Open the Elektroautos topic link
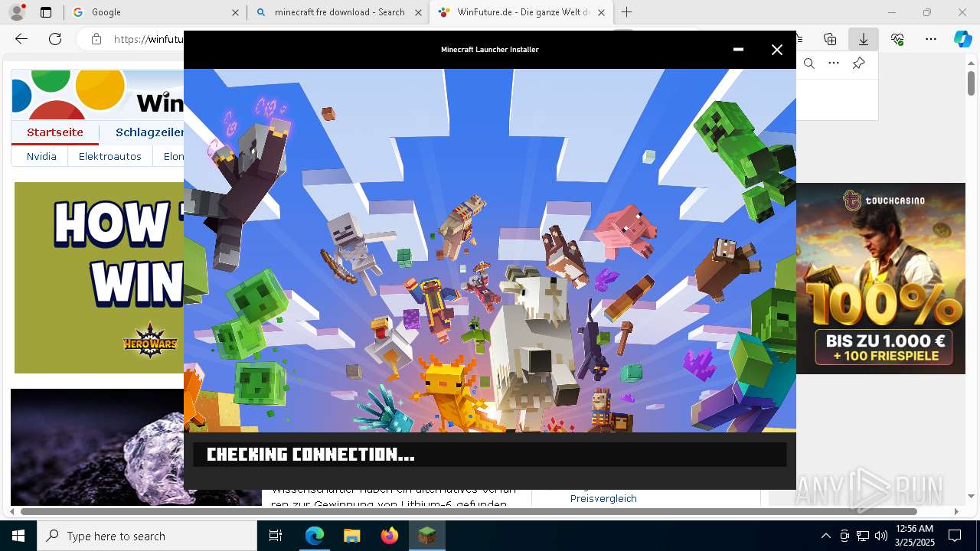The height and width of the screenshot is (551, 980). click(x=110, y=156)
